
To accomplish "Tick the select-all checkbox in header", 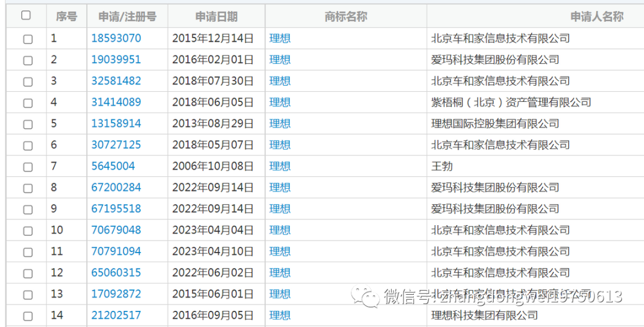I will [x=26, y=15].
